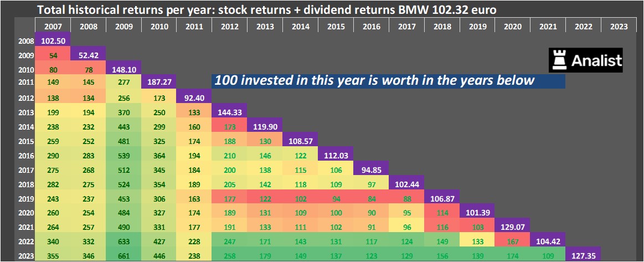Select the 2023 column header
The width and height of the screenshot is (644, 262).
[619, 26]
